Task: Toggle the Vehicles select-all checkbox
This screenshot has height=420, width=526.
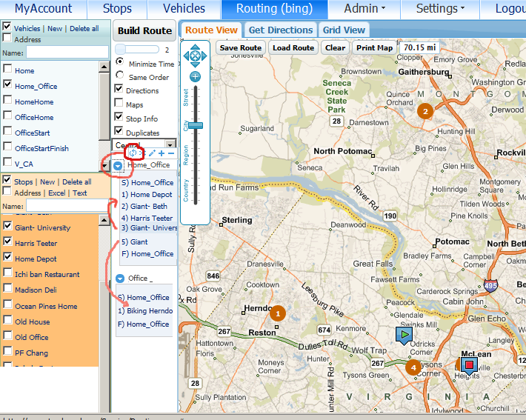Action: (7, 27)
